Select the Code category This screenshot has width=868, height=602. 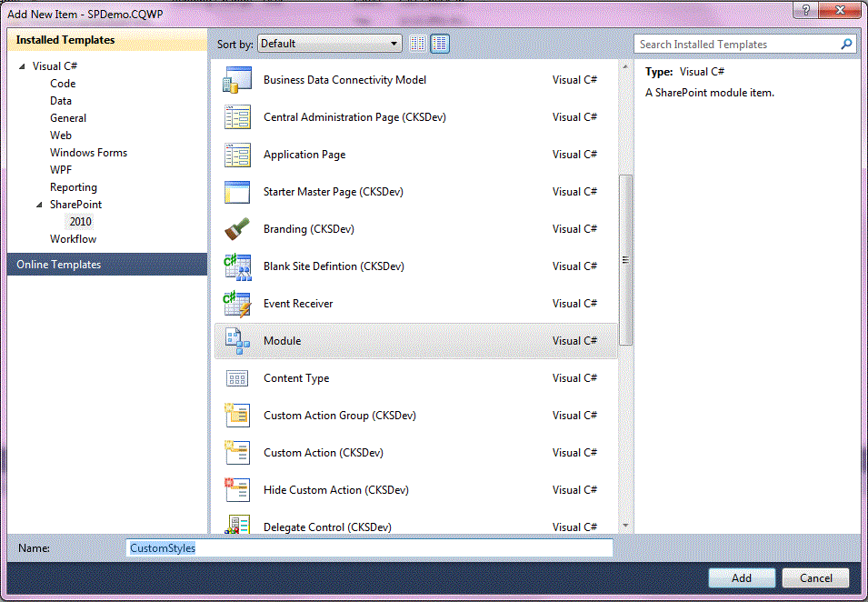coord(63,84)
